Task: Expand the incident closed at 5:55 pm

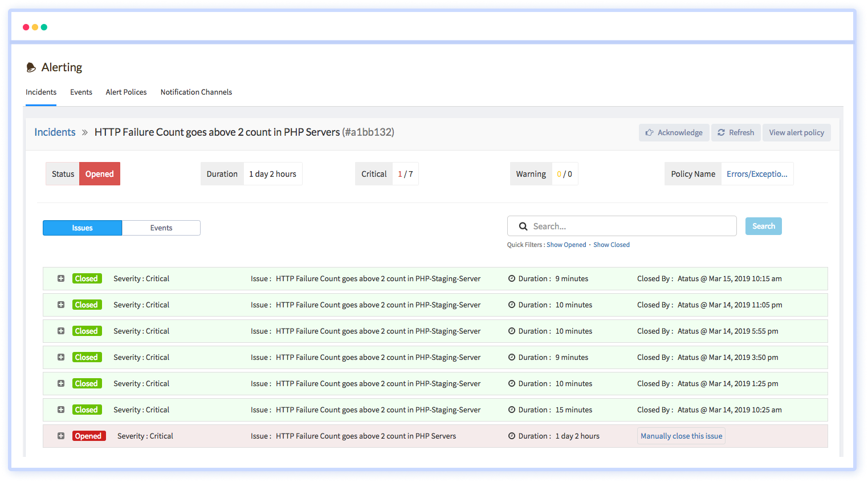Action: [61, 331]
